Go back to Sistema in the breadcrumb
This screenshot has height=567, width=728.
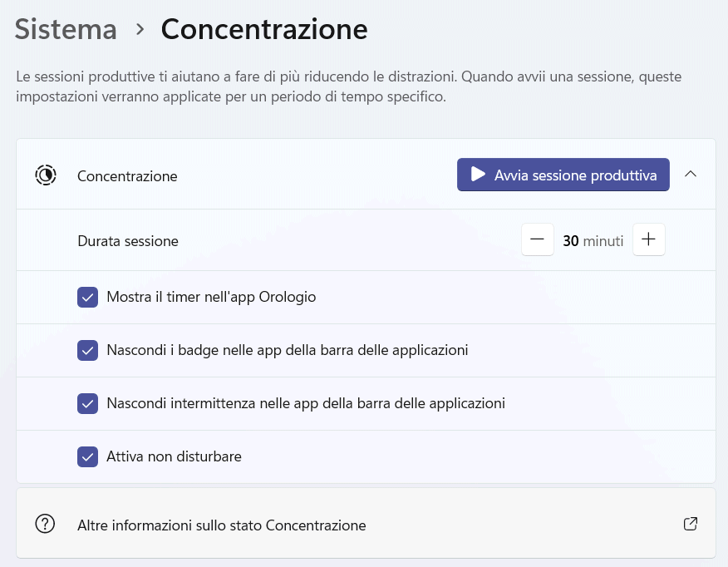click(66, 29)
